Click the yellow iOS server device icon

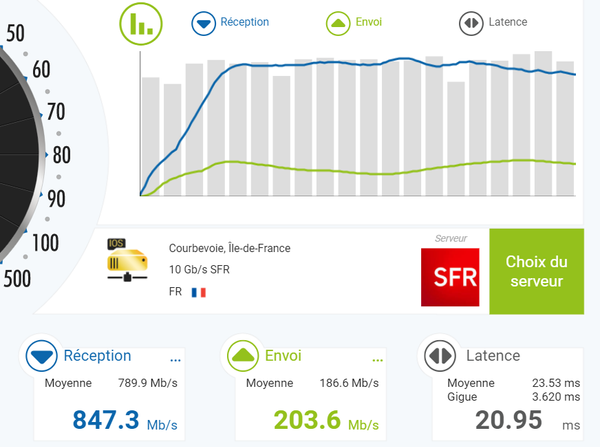[127, 260]
